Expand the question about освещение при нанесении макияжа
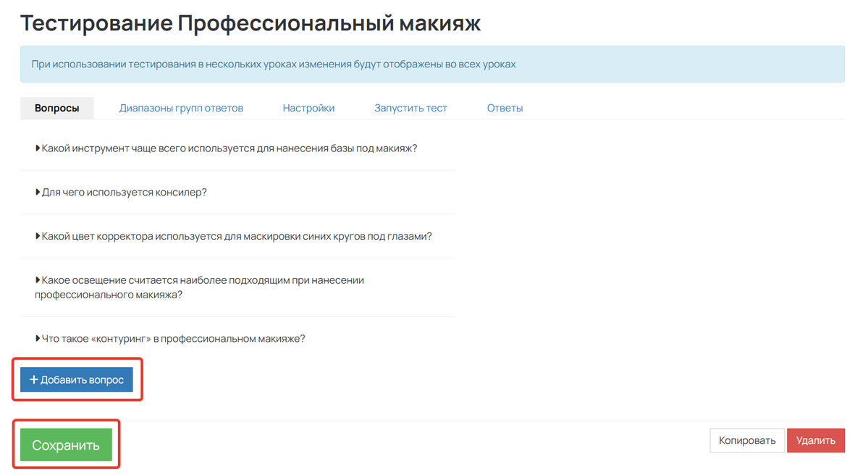 pos(199,287)
